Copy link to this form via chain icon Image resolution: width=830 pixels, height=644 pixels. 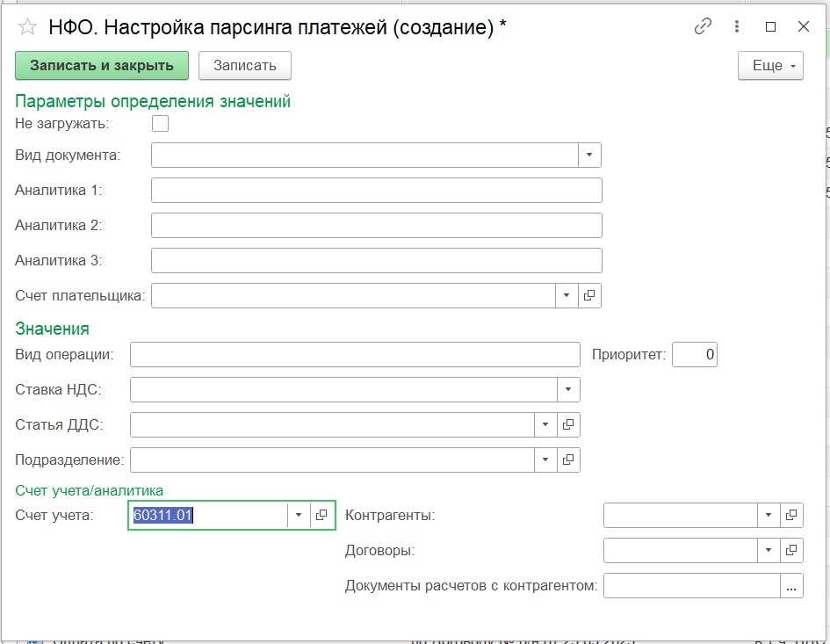pos(703,26)
